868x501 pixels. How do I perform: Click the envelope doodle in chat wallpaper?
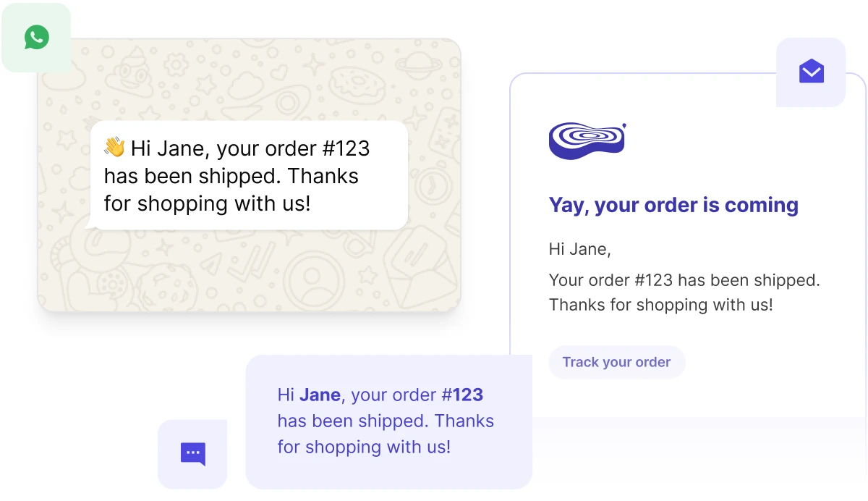coord(420,269)
